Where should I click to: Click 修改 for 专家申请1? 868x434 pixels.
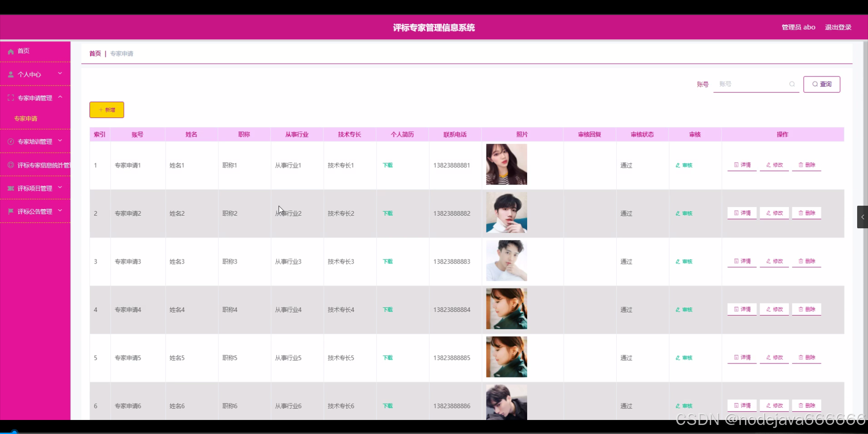(774, 165)
